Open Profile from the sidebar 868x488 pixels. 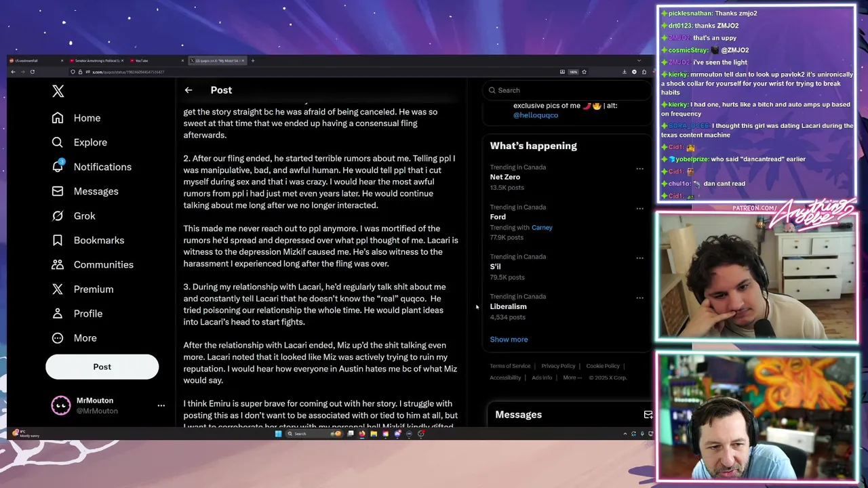pyautogui.click(x=77, y=313)
